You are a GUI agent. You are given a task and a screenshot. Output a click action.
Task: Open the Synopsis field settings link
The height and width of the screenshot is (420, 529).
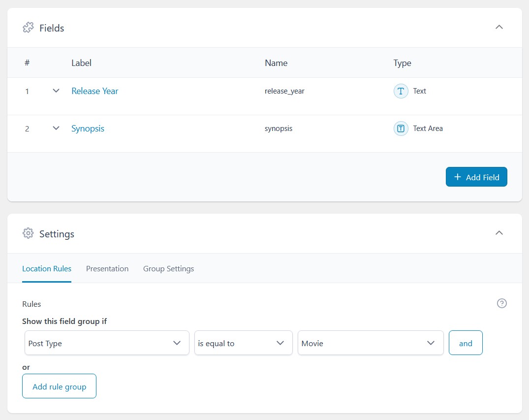[x=88, y=129]
